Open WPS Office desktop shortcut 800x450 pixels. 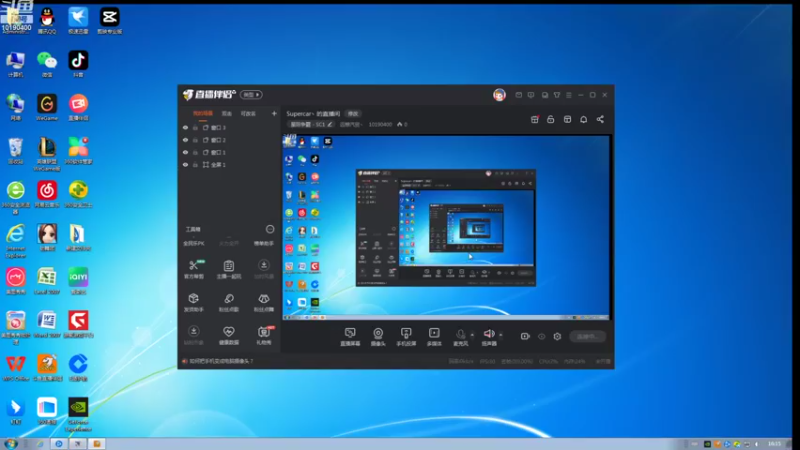16,367
